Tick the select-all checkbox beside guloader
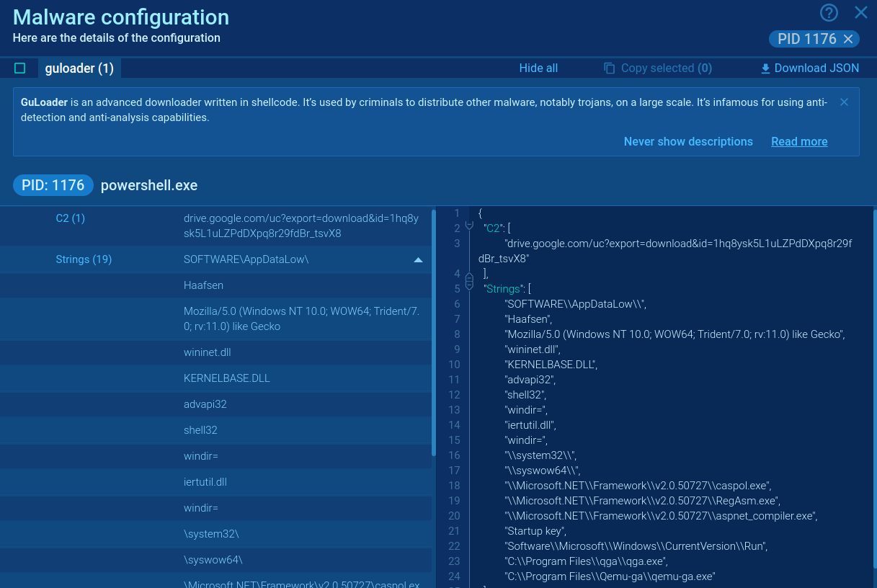Screen dimensions: 877x588 (x=20, y=68)
